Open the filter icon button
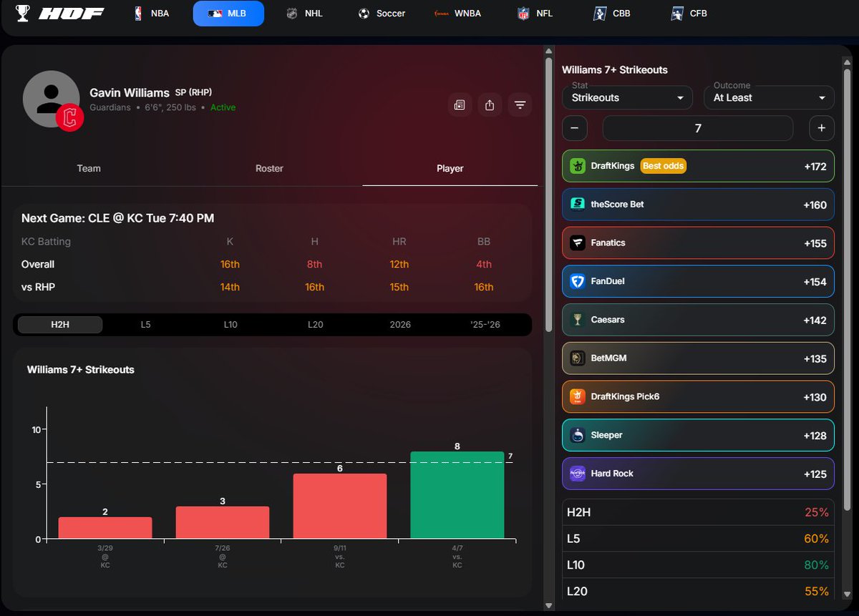The height and width of the screenshot is (616, 859). pos(520,105)
